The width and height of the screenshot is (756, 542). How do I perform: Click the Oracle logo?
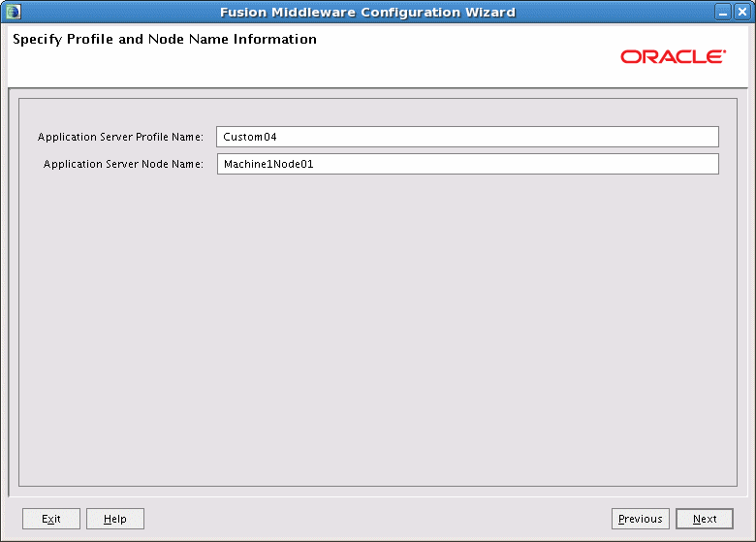click(x=673, y=57)
